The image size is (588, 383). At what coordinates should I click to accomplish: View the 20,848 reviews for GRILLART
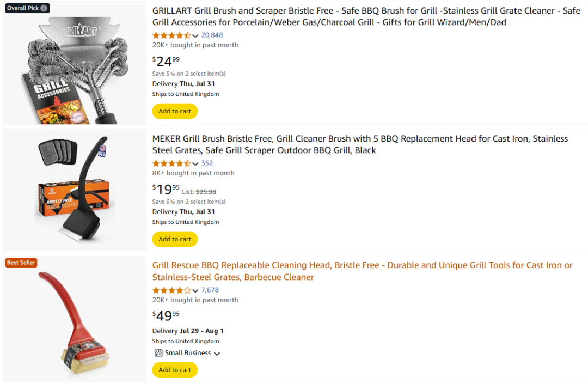[x=212, y=35]
